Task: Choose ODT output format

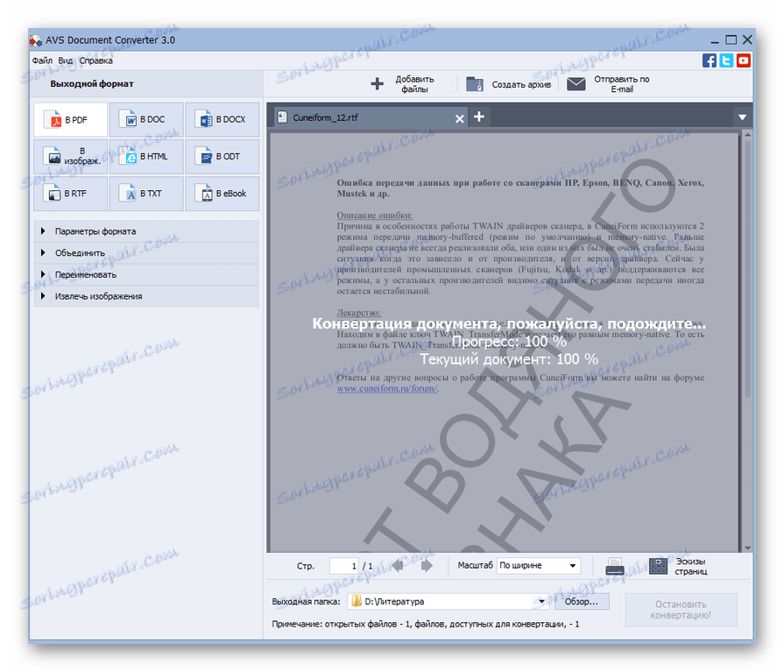Action: coord(222,157)
